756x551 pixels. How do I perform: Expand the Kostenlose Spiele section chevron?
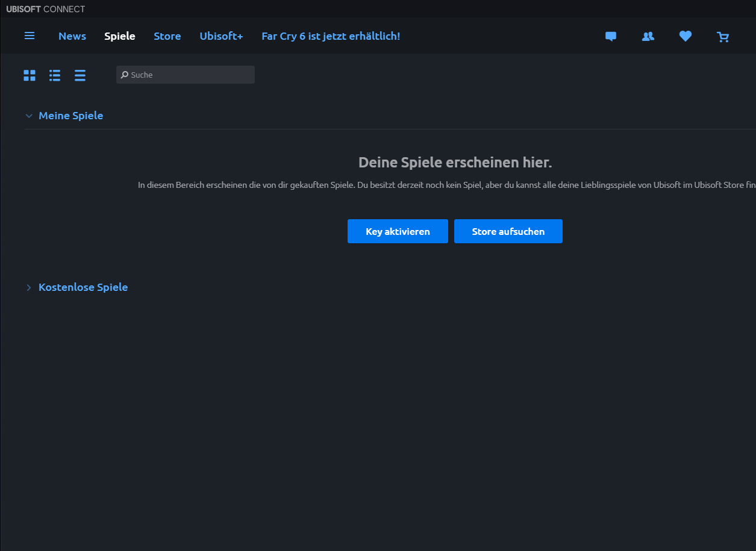point(29,288)
